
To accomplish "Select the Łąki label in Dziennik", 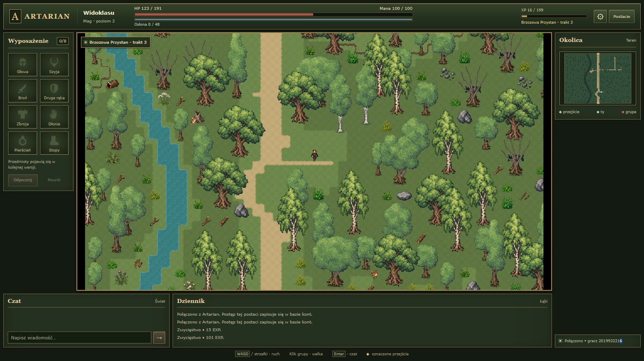I will [x=543, y=301].
